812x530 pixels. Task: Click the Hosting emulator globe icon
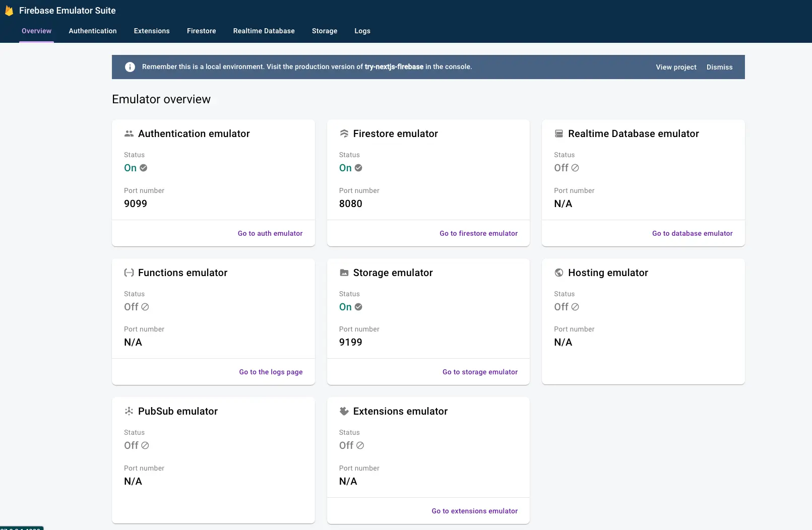coord(559,273)
